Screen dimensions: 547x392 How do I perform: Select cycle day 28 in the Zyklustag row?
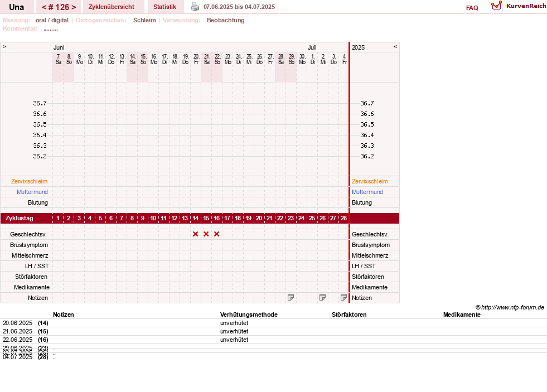pyautogui.click(x=343, y=218)
